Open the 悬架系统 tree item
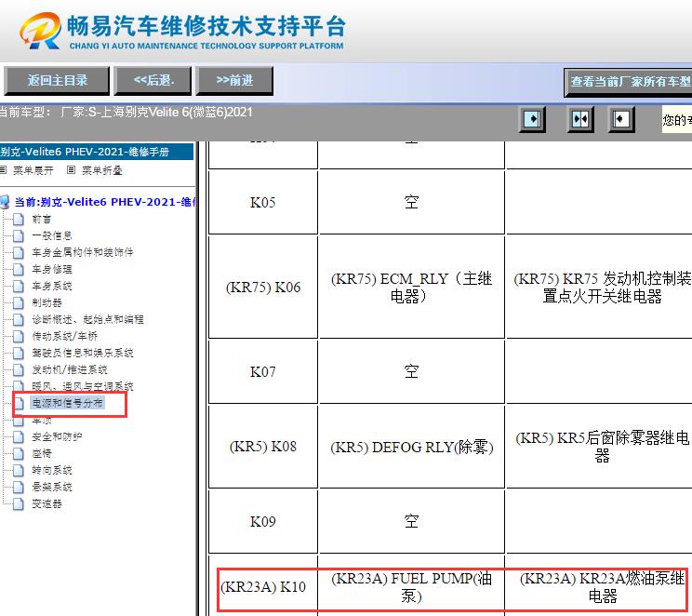 [52, 487]
